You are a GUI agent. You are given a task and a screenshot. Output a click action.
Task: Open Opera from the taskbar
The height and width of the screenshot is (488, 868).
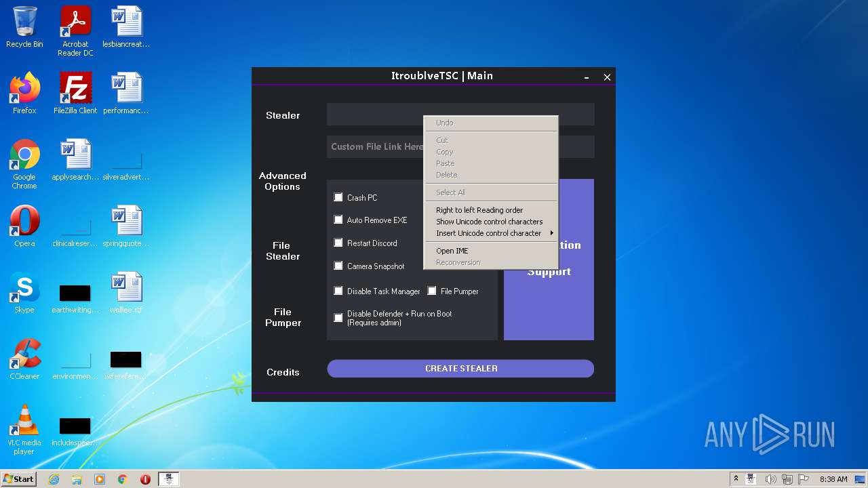(145, 479)
